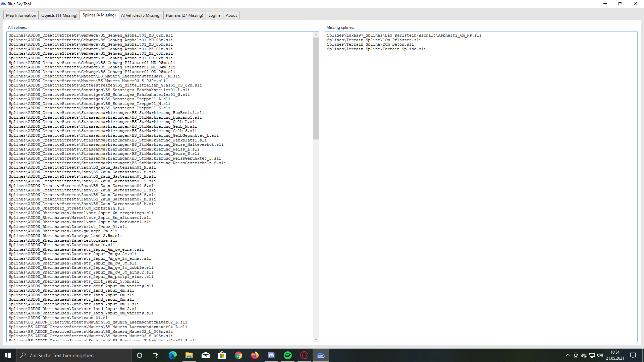Switch to Humans (27 Missing) tab

(x=184, y=15)
